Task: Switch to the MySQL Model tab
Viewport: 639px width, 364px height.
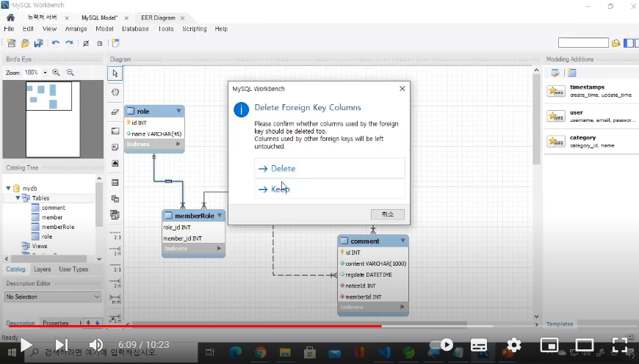Action: [x=99, y=18]
